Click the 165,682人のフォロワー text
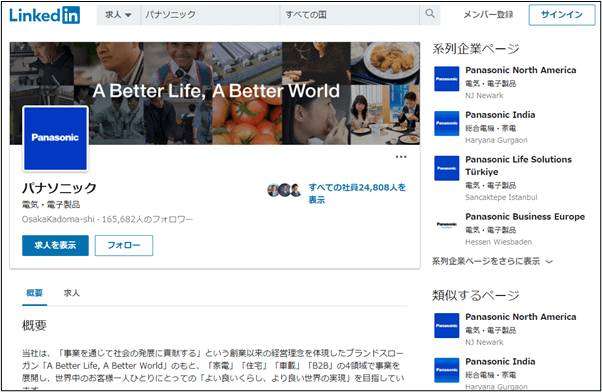This screenshot has height=392, width=602. [147, 219]
